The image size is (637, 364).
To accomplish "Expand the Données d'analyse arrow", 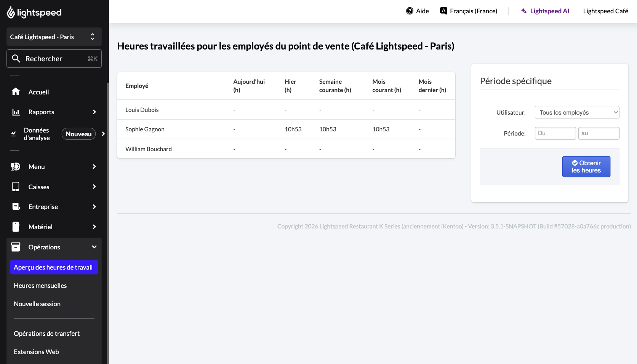I will (x=103, y=134).
